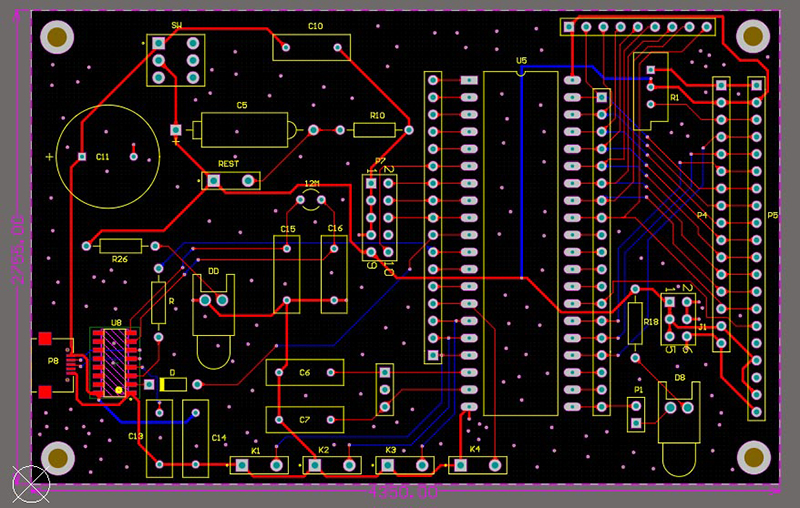Screen dimensions: 800x508
Task: Select the U5 microcontroller chip
Action: click(520, 242)
